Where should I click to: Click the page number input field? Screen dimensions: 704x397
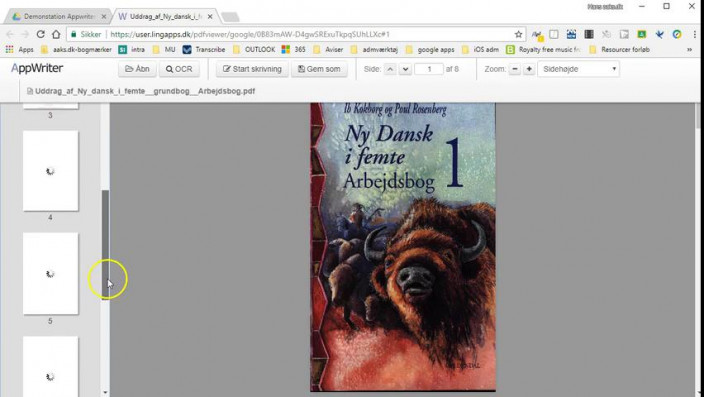click(429, 69)
